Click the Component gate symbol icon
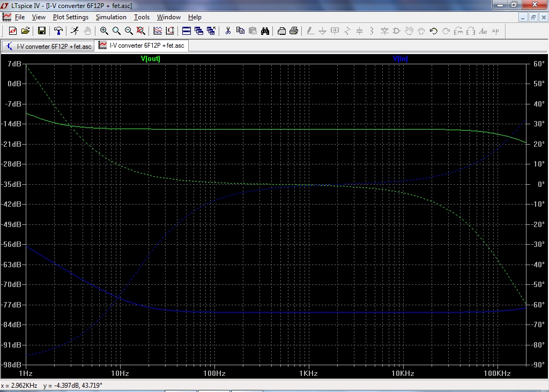Screen dimensions: 549x392 tap(396, 31)
